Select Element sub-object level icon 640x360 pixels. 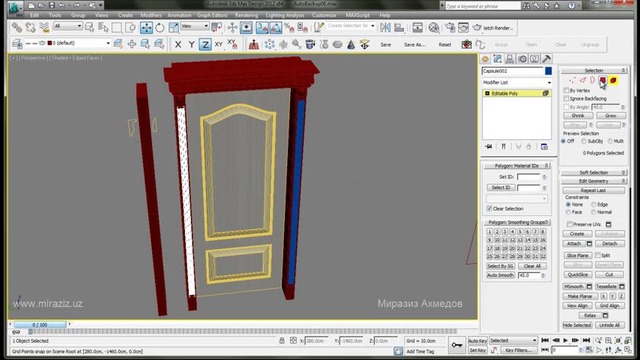point(613,80)
